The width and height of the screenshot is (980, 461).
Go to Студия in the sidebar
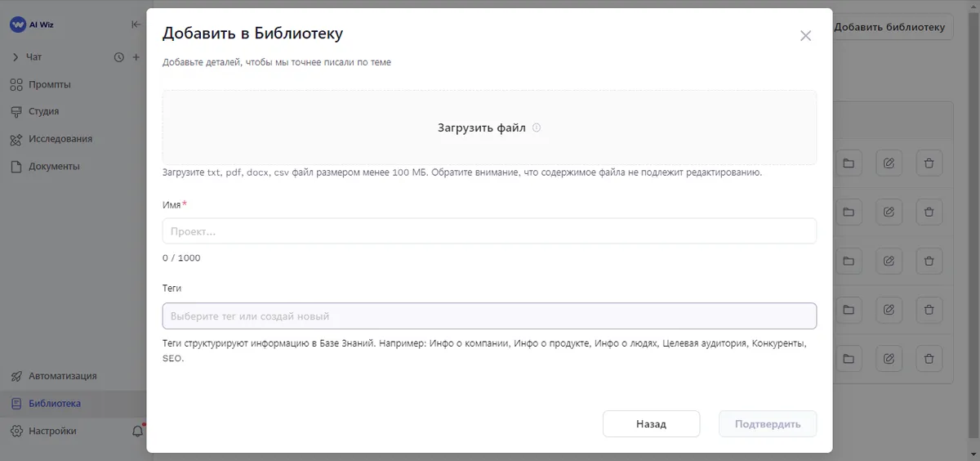click(43, 111)
